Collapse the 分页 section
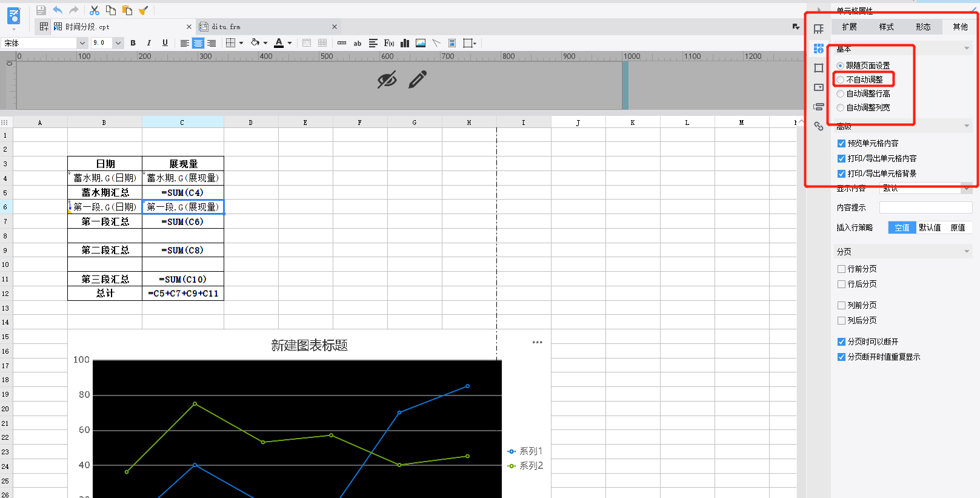This screenshot has height=498, width=980. [x=967, y=251]
